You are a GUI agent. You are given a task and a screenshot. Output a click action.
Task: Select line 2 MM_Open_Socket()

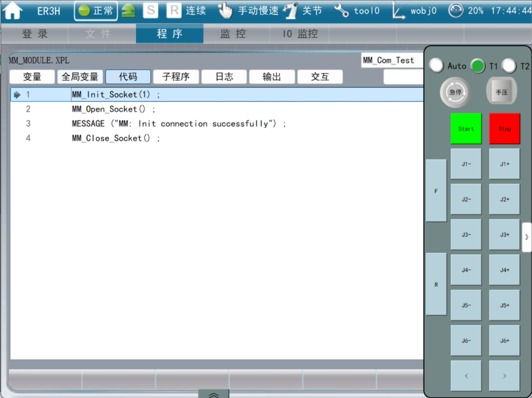point(217,109)
